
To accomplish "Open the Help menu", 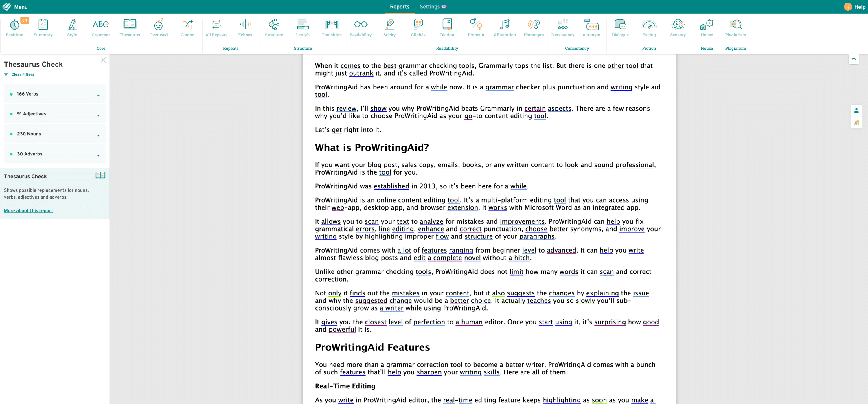I will pos(854,7).
